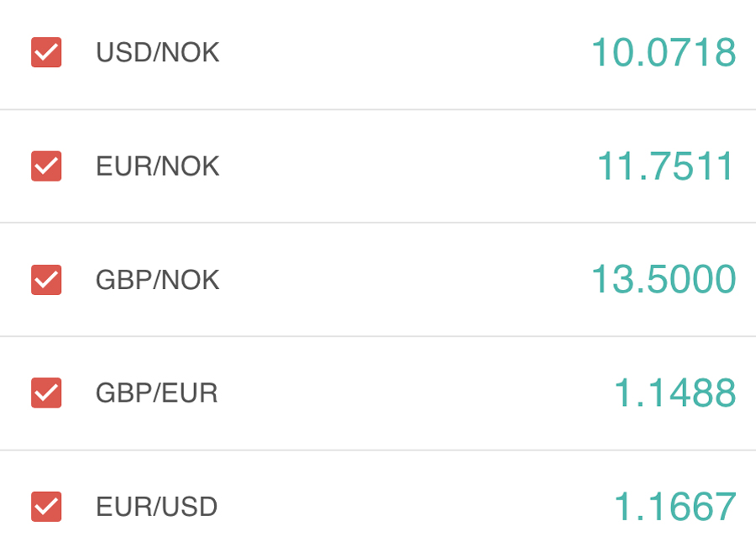Select the 11.7511 rate value
756x553 pixels.
[665, 166]
